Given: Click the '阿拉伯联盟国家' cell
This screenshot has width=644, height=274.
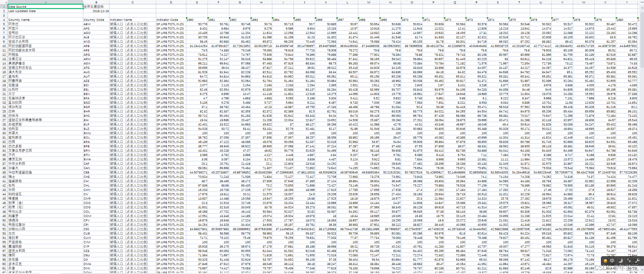Looking at the screenshot, I should pyautogui.click(x=45, y=46).
